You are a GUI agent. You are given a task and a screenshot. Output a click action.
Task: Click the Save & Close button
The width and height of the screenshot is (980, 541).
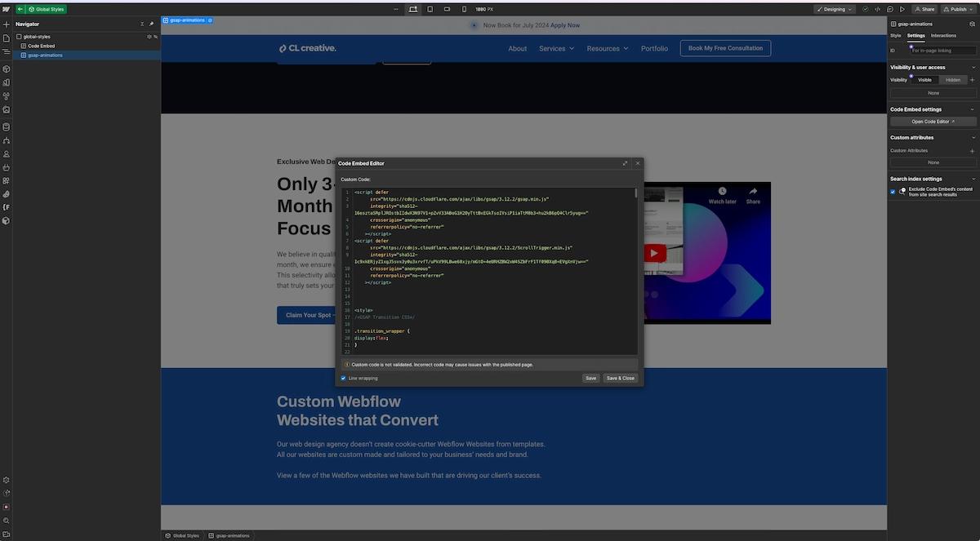[x=620, y=378]
